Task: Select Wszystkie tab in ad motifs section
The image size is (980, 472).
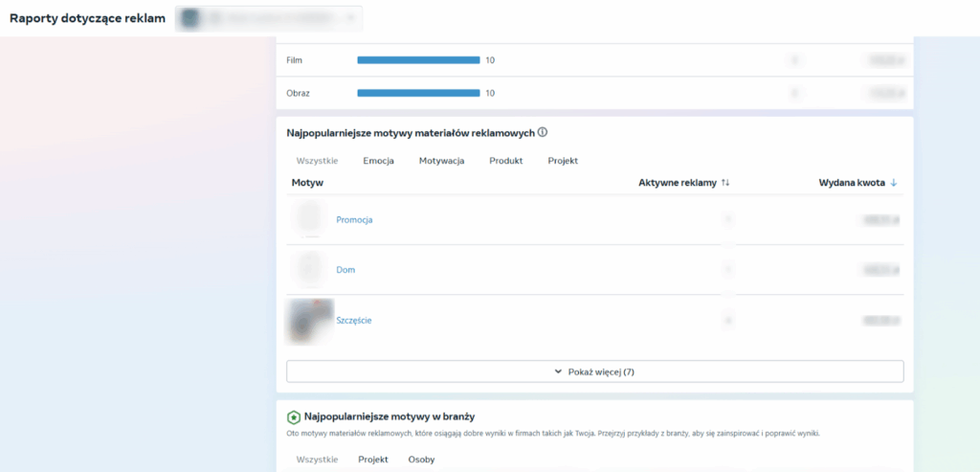Action: click(x=317, y=161)
